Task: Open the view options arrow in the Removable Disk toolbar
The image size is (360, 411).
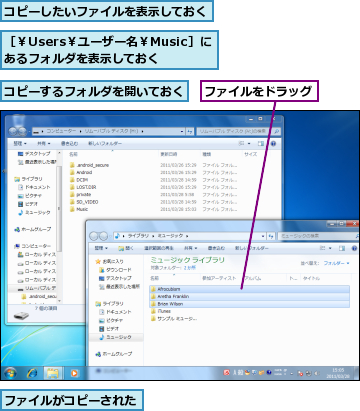Action: point(249,144)
